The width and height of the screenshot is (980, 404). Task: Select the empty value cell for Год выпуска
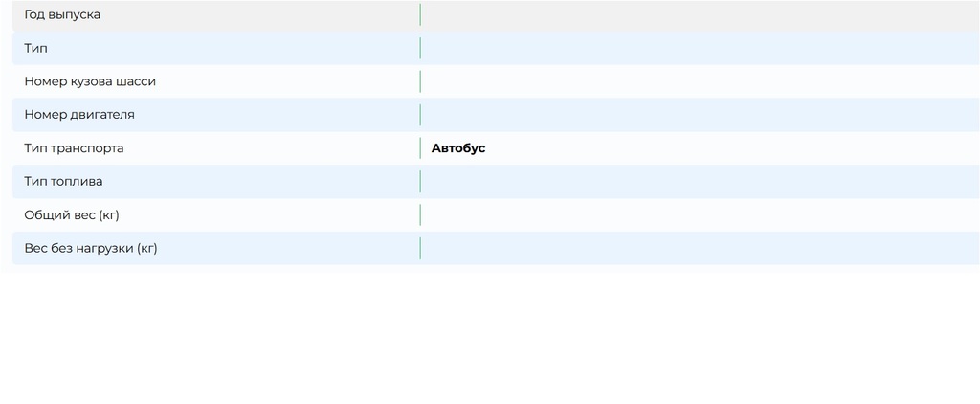click(x=699, y=15)
